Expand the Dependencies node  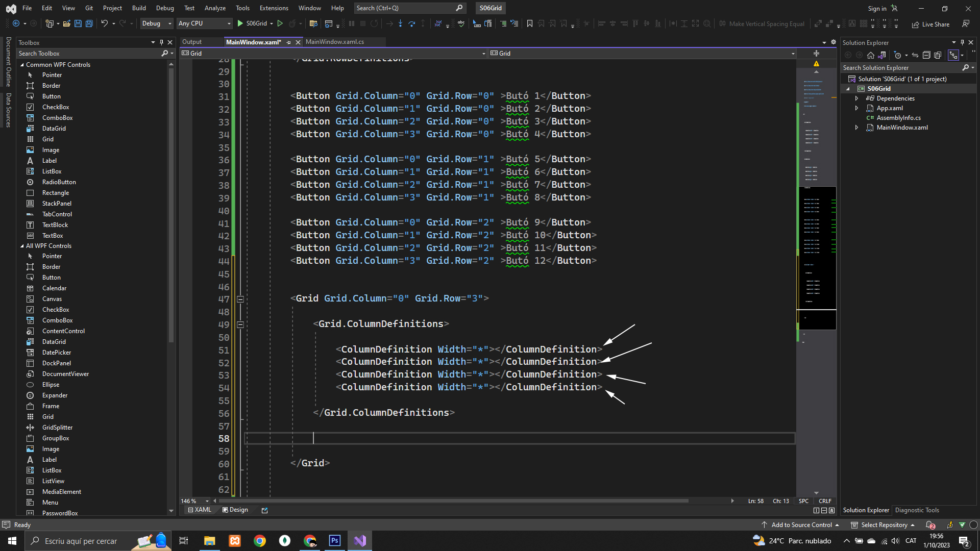tap(857, 98)
